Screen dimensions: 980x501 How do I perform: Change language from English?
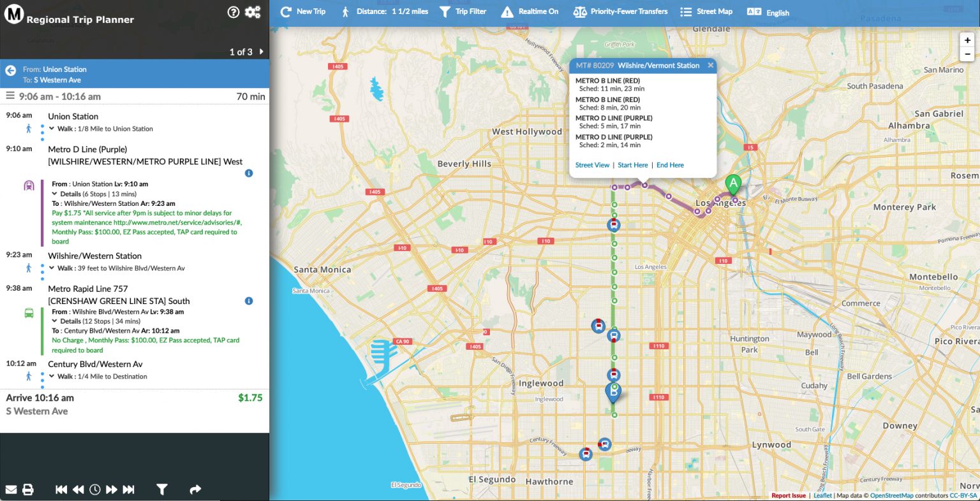[755, 12]
